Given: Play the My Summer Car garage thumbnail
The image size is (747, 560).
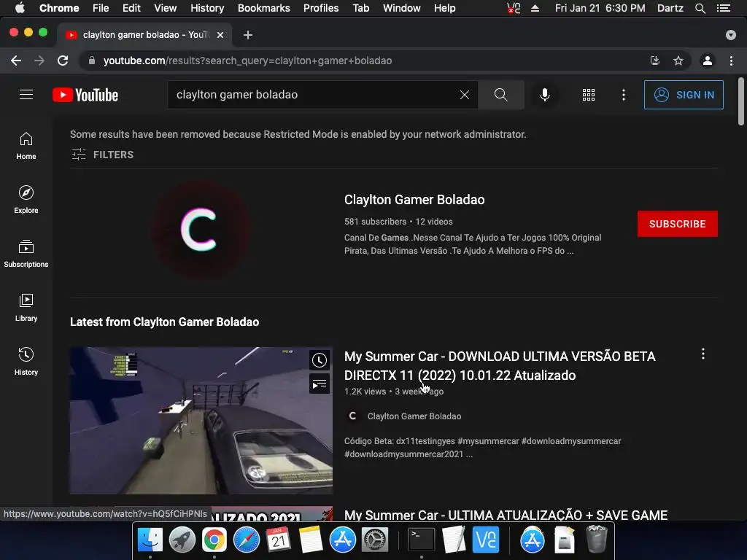Looking at the screenshot, I should tap(201, 421).
